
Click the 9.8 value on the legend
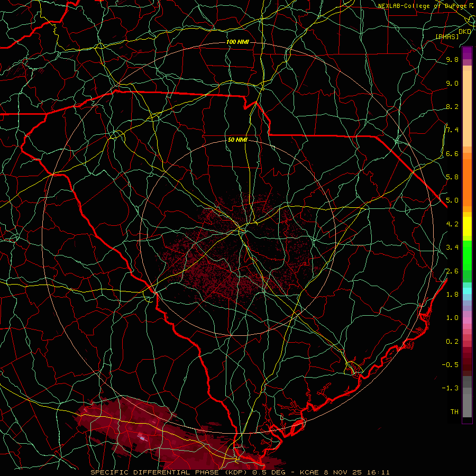(x=452, y=59)
